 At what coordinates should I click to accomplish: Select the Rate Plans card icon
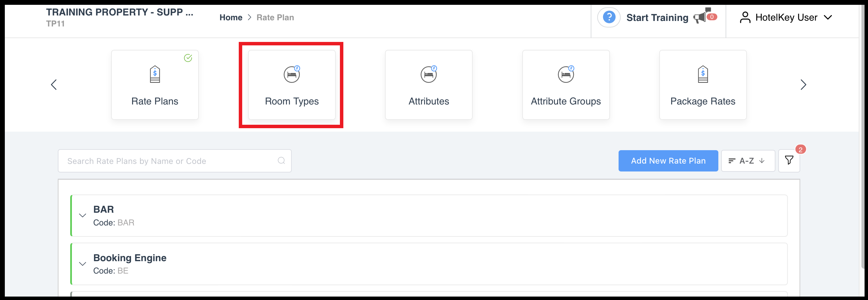(155, 75)
